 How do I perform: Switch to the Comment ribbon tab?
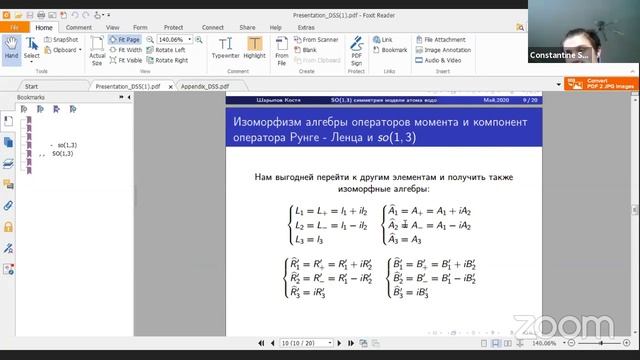(78, 27)
